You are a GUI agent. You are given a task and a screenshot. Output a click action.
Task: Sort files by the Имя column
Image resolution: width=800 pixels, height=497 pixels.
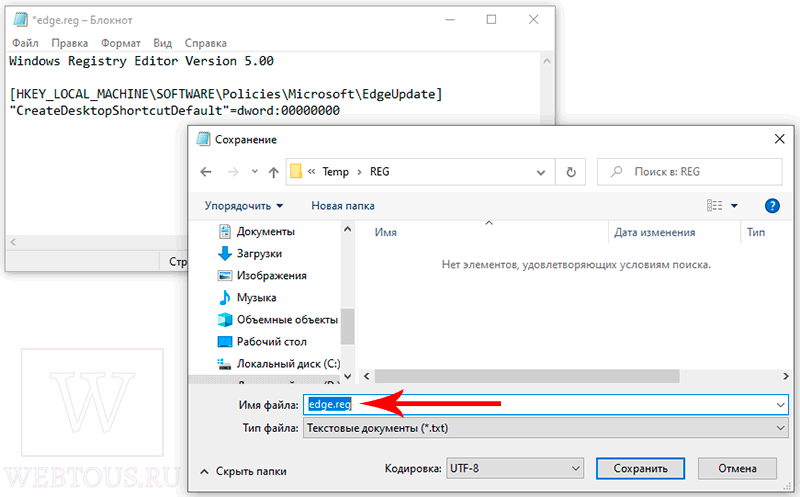tap(386, 232)
